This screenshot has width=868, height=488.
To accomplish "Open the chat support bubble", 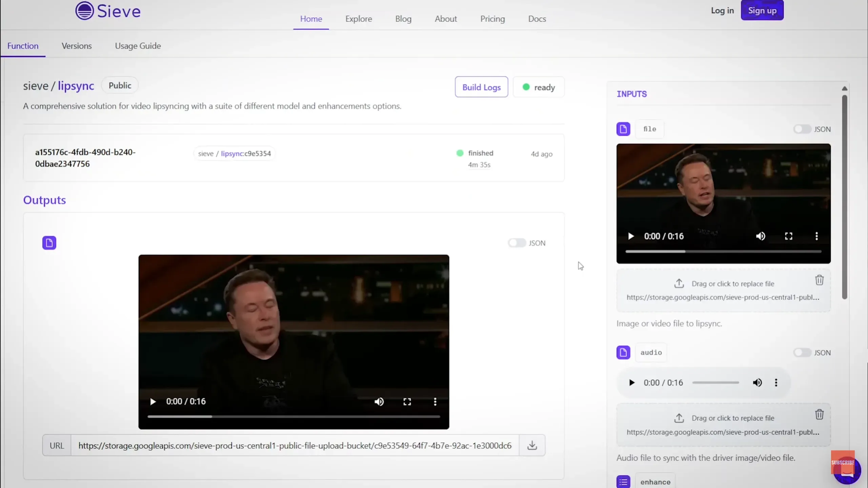I will (x=847, y=472).
